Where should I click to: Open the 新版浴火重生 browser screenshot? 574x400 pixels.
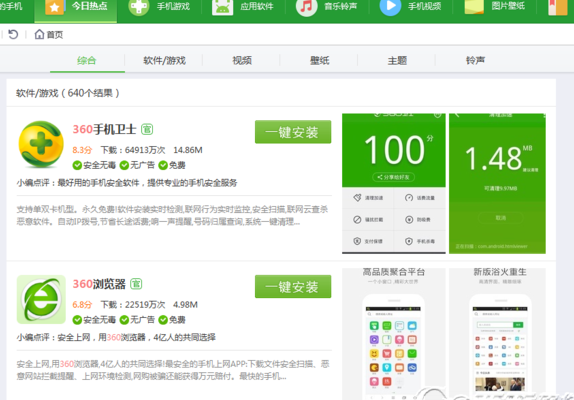pos(497,334)
